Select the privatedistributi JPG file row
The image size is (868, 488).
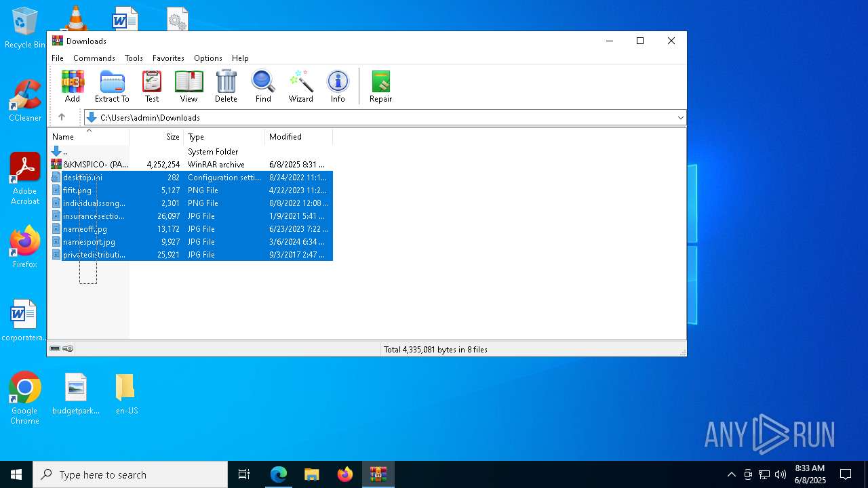click(191, 255)
